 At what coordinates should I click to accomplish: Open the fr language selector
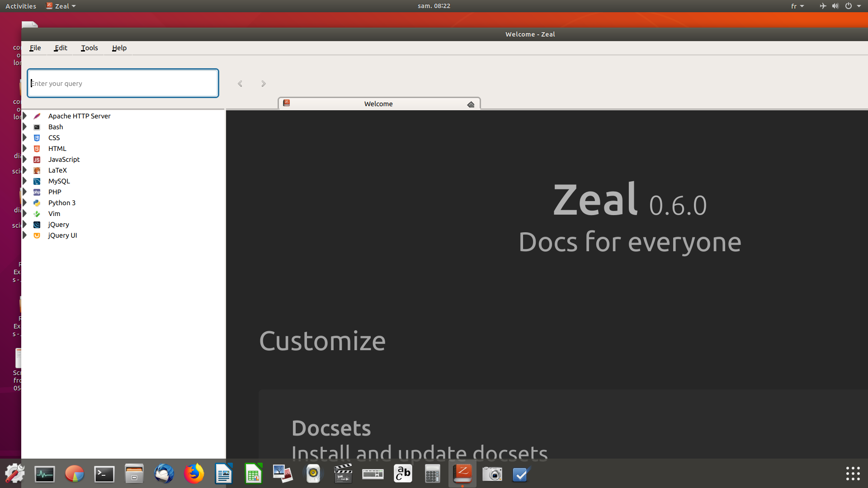(x=797, y=6)
